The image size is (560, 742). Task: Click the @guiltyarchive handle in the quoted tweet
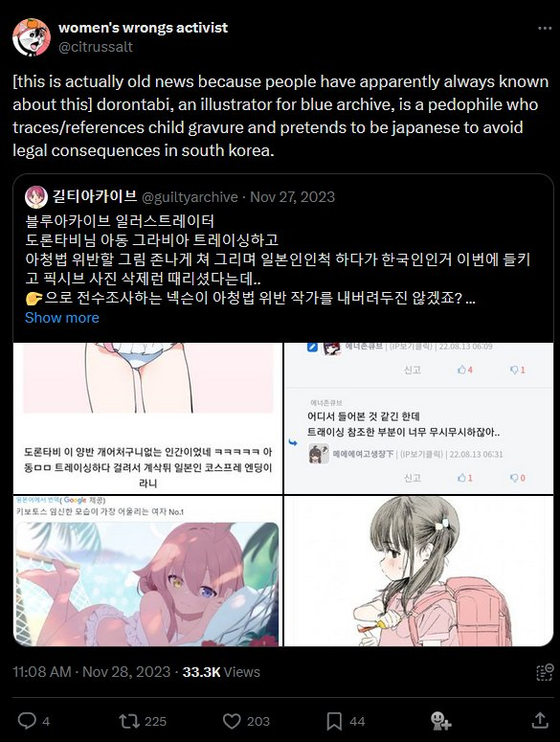[190, 197]
